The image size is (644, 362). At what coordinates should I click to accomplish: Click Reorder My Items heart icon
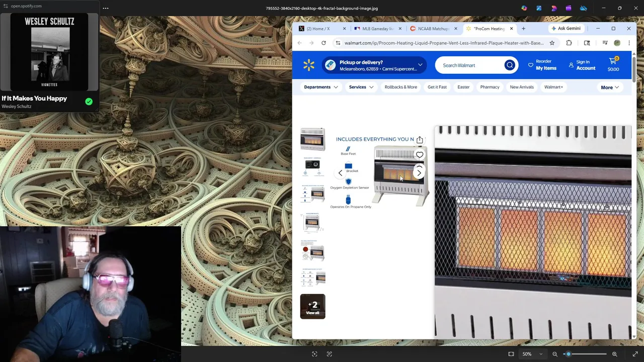(530, 65)
